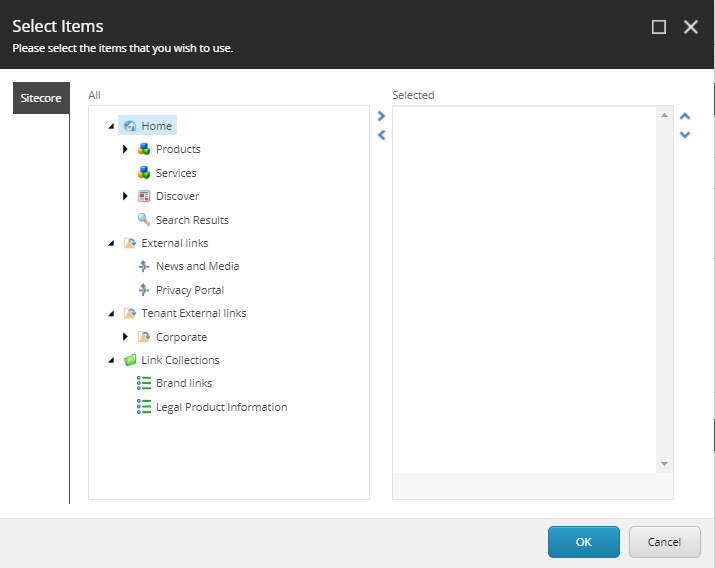
Task: Expand the Discover tree node
Action: 125,196
